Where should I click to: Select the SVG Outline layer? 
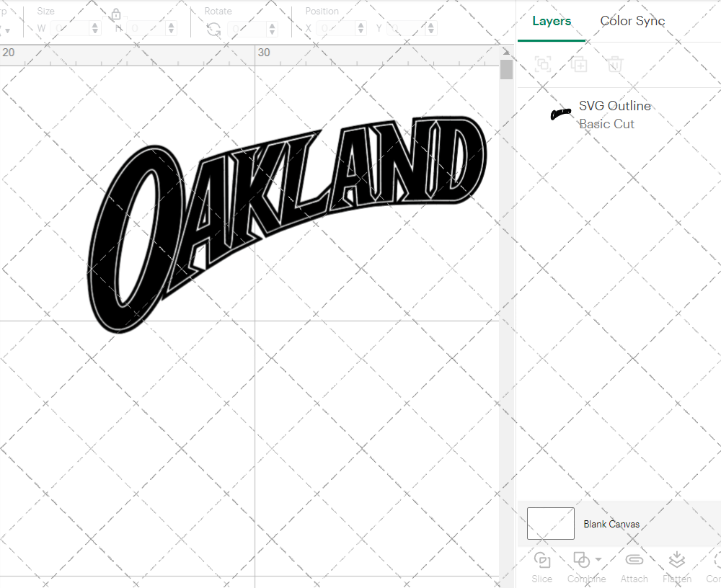pos(615,106)
